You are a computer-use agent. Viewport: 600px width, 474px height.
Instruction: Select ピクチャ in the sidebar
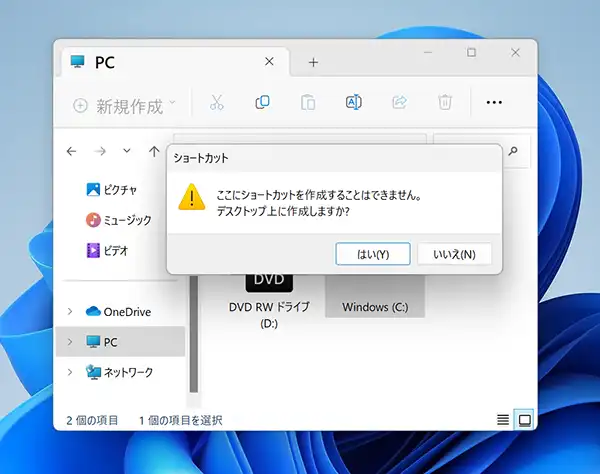(x=112, y=189)
